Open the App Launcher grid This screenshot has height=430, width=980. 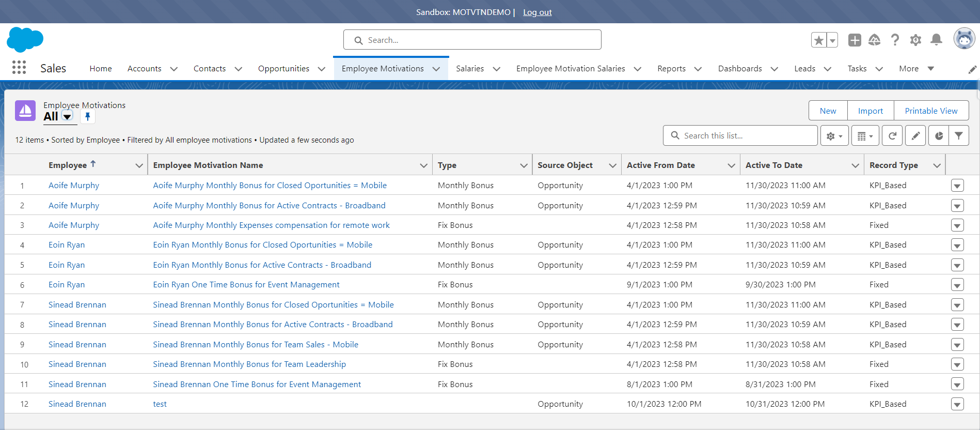coord(19,68)
